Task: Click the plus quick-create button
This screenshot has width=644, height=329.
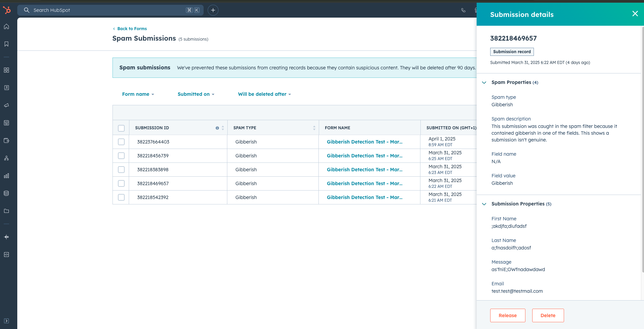Action: tap(213, 10)
